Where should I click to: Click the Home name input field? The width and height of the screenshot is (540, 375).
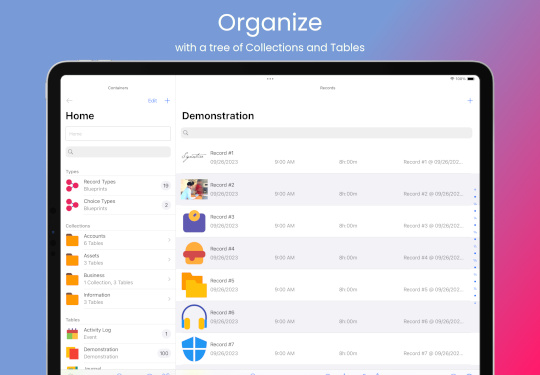(118, 134)
